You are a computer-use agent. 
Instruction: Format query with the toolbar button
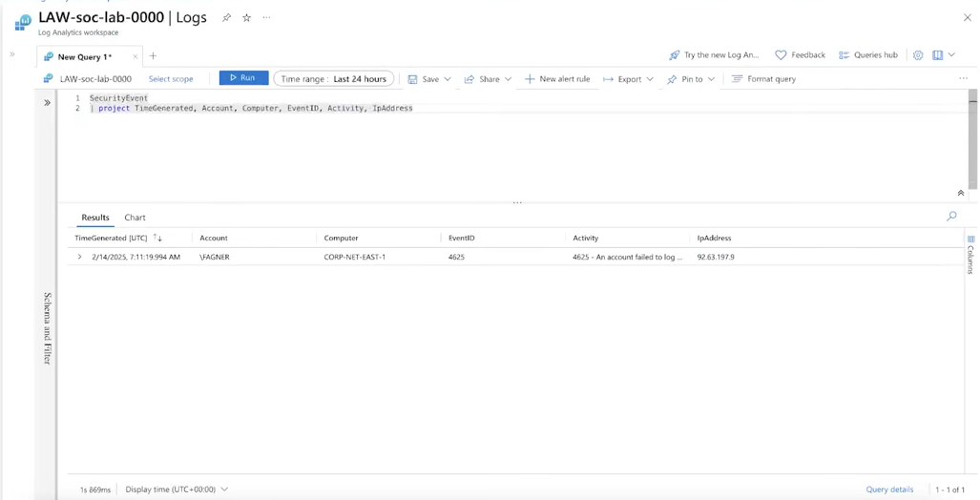click(x=763, y=79)
